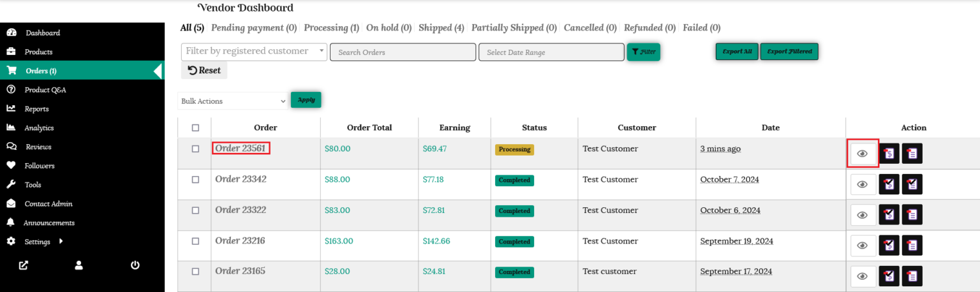Click the invoice icon for Order 23165

[x=889, y=276]
